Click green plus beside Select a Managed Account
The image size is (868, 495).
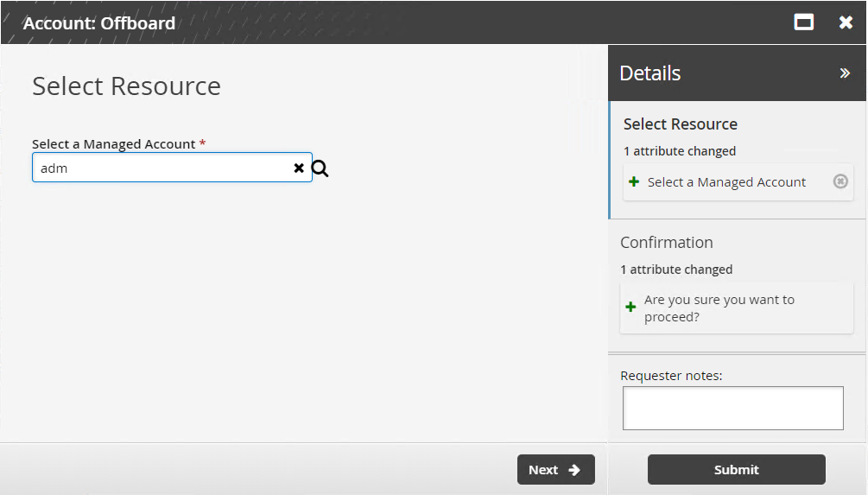634,182
